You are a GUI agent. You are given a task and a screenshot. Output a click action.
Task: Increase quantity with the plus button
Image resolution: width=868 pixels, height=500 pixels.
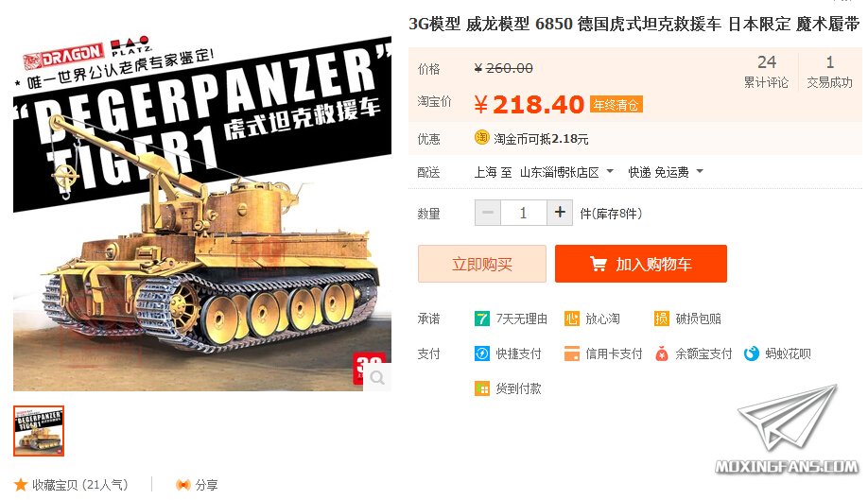560,213
